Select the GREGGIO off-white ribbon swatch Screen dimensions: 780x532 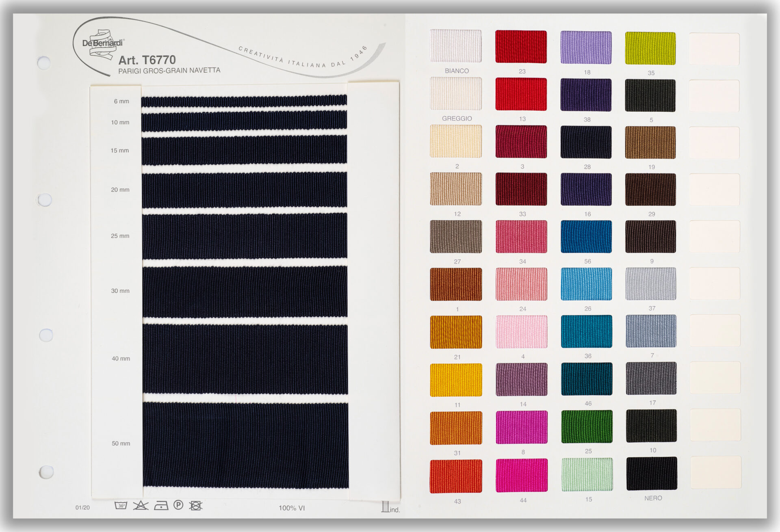[x=456, y=94]
